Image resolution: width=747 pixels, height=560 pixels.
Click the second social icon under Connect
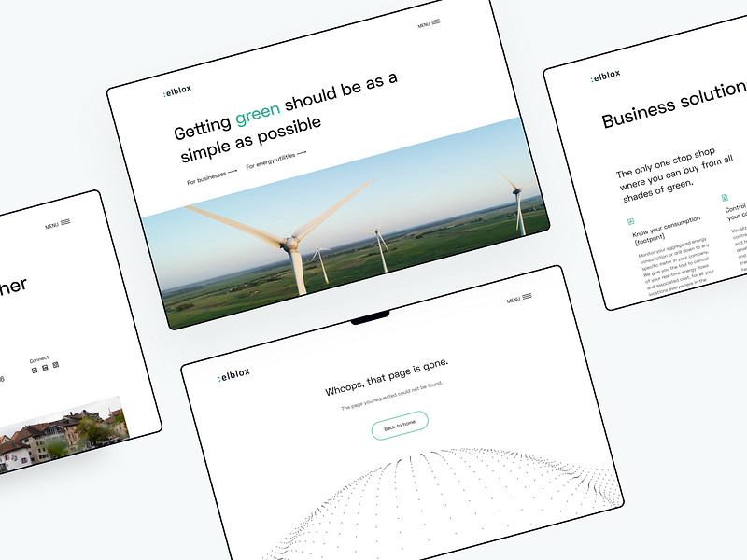[45, 368]
